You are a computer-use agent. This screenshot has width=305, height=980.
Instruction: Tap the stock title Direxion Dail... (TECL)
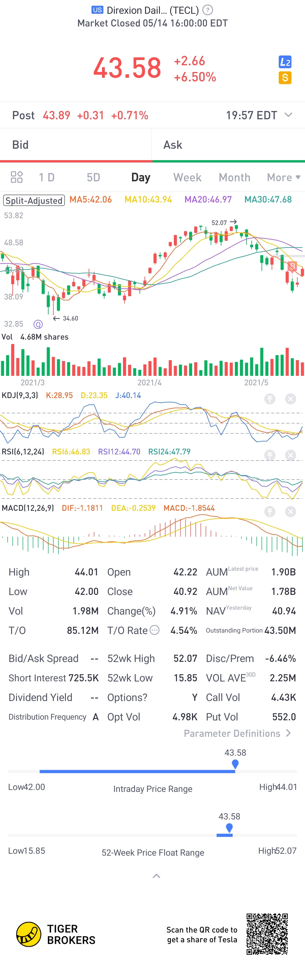click(153, 10)
